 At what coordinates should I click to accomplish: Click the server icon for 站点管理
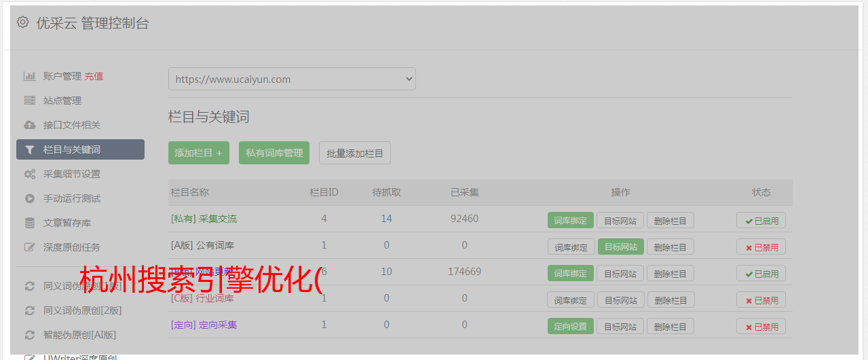pyautogui.click(x=30, y=101)
